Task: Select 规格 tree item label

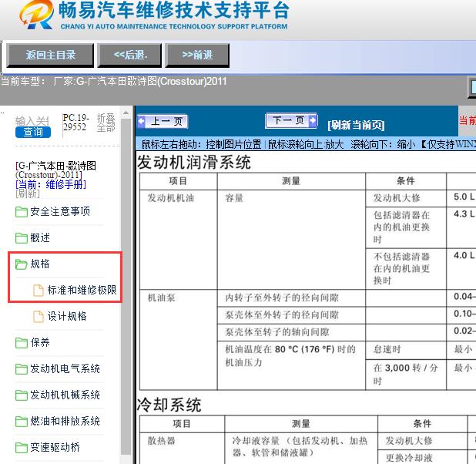Action: (x=40, y=264)
